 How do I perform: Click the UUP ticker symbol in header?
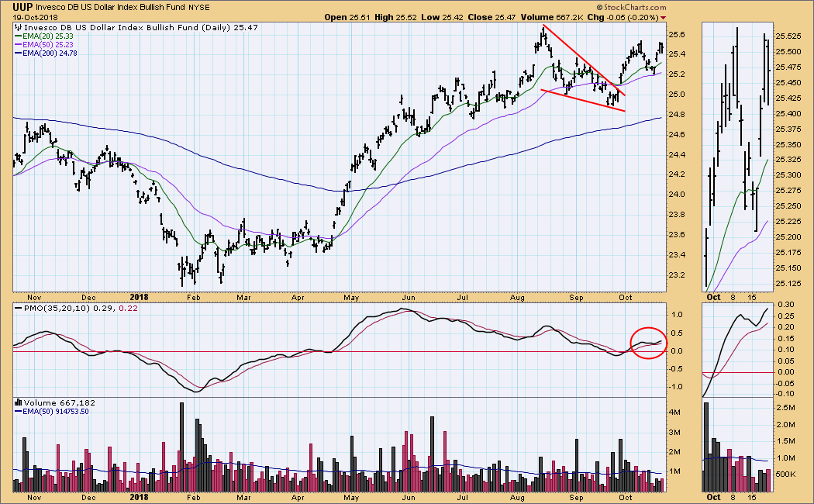click(22, 6)
